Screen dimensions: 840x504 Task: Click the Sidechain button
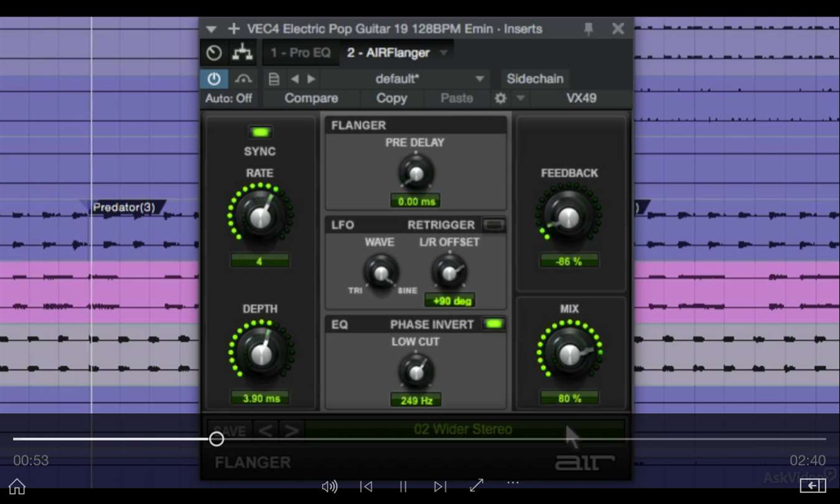coord(535,79)
